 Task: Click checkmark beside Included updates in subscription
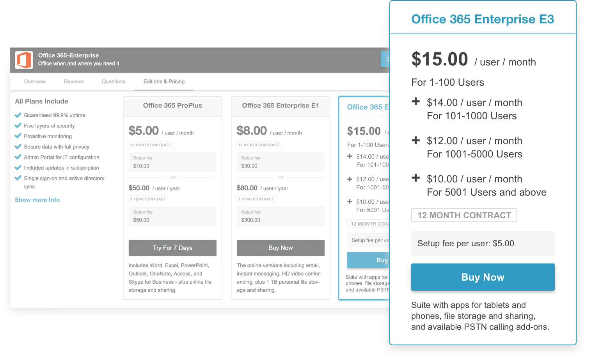[x=18, y=168]
